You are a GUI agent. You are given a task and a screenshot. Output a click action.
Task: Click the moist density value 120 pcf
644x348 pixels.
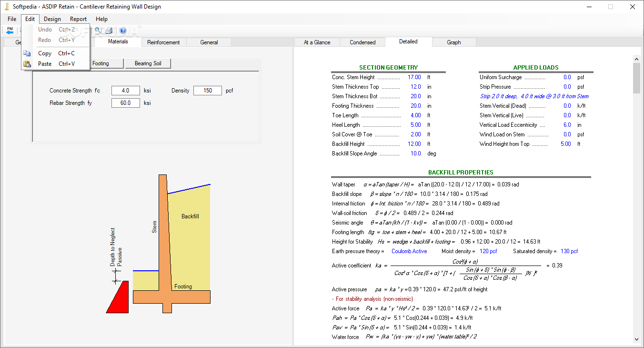pyautogui.click(x=488, y=251)
